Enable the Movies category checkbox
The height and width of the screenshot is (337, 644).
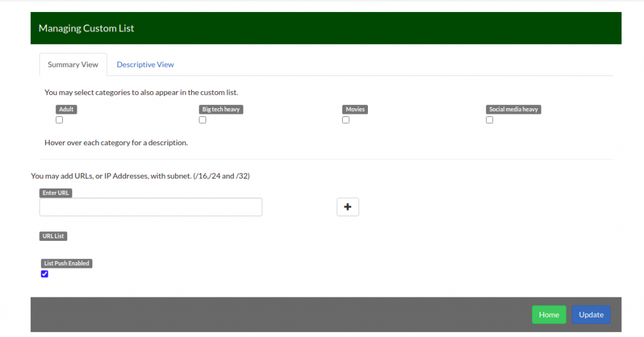pyautogui.click(x=346, y=120)
